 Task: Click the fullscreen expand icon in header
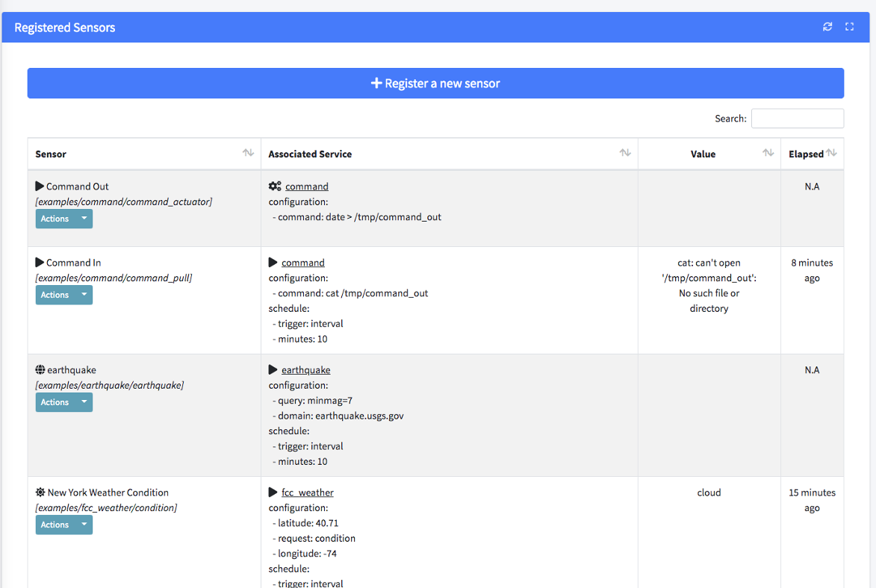pyautogui.click(x=849, y=27)
